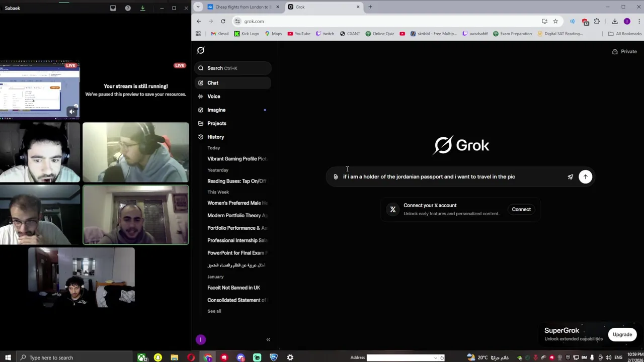Click See all in the history list

tap(214, 311)
